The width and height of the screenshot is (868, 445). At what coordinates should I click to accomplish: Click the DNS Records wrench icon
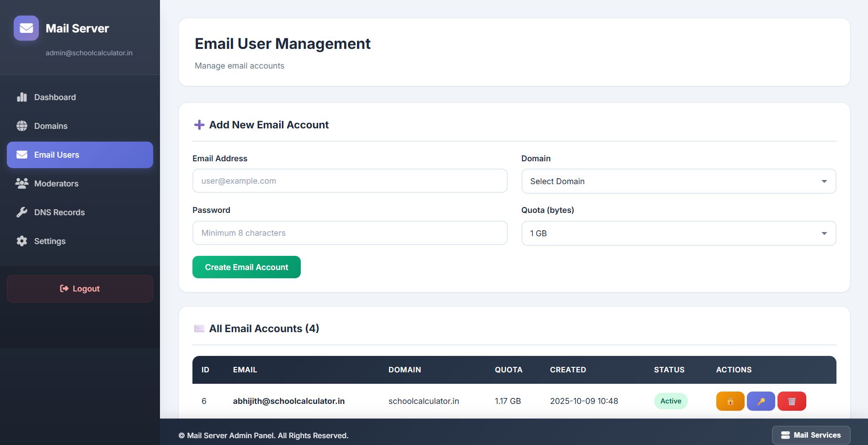pos(22,212)
